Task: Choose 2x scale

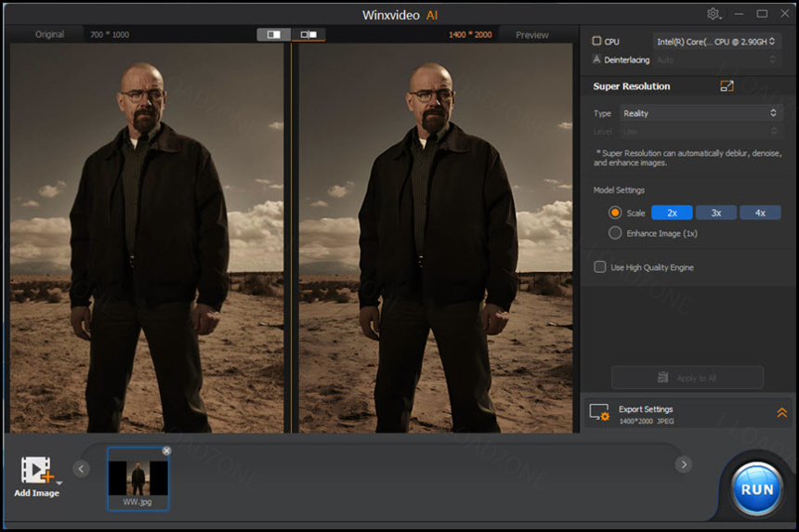Action: click(x=672, y=213)
